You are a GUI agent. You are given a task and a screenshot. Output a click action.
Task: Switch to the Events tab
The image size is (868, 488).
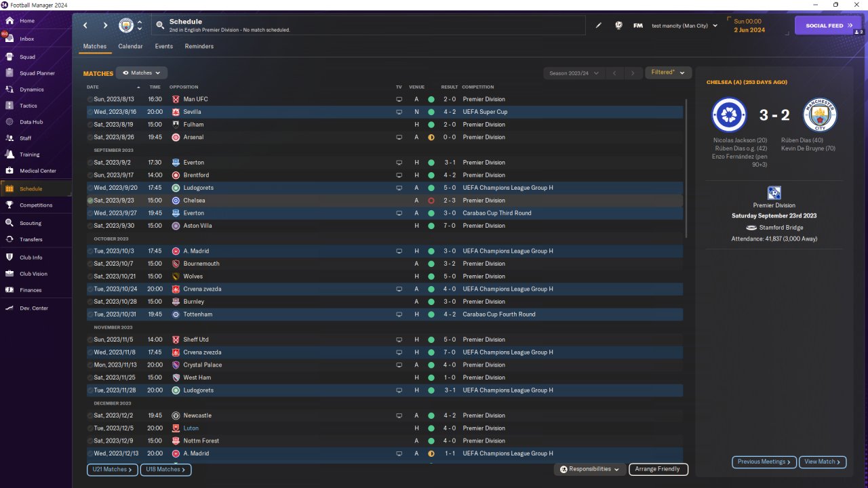[x=163, y=46]
